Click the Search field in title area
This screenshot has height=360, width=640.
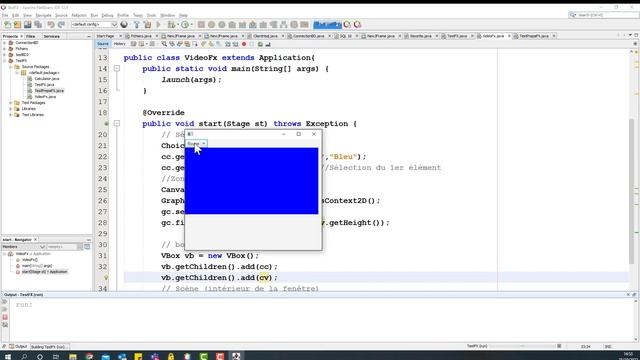pos(603,15)
